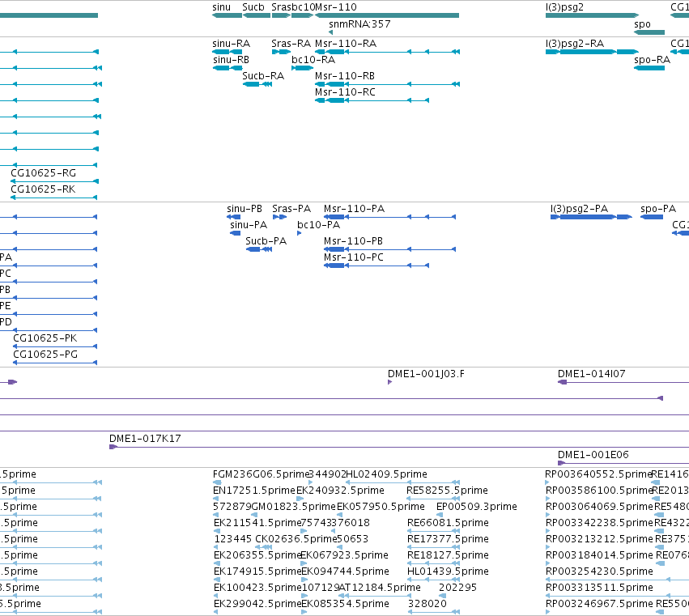Select EST EK094744.5prime

346,572
